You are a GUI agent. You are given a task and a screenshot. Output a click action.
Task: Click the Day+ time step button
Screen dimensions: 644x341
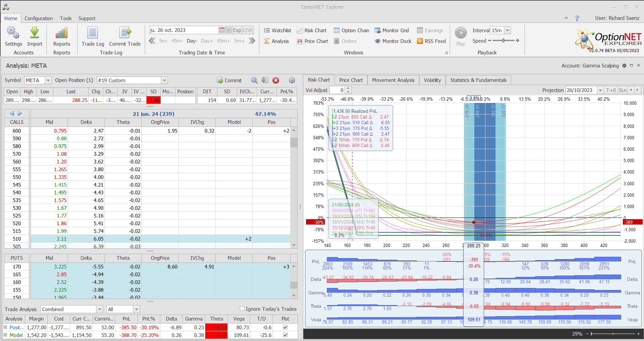tap(207, 41)
